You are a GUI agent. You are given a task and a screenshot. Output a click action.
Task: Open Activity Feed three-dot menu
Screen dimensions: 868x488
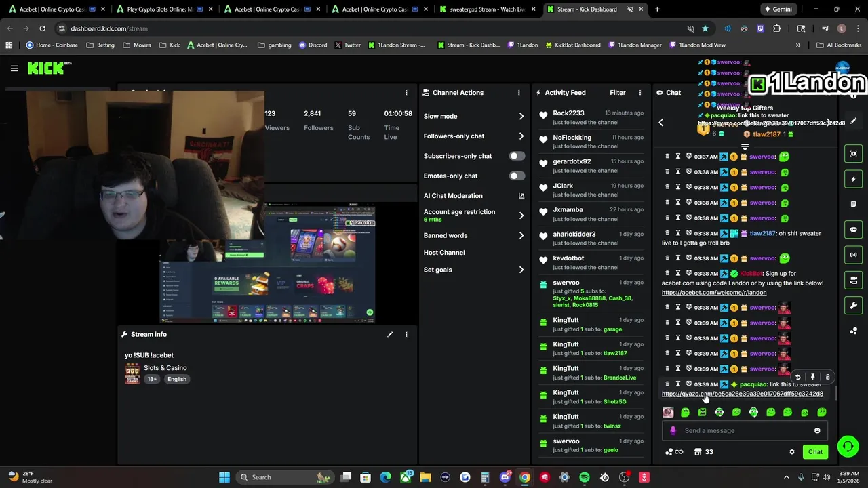tap(639, 93)
